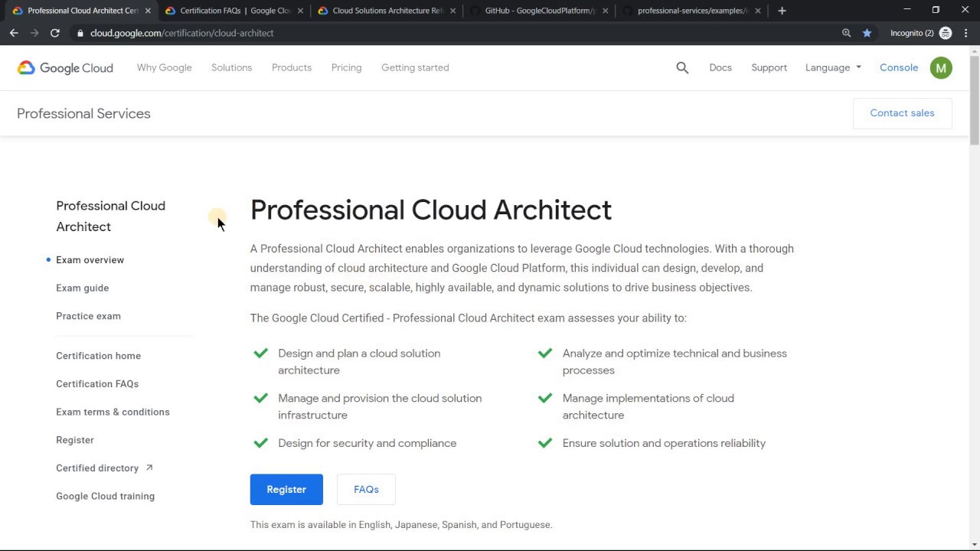Screen dimensions: 980x551
Task: Click the address bar URL field
Action: tap(459, 33)
